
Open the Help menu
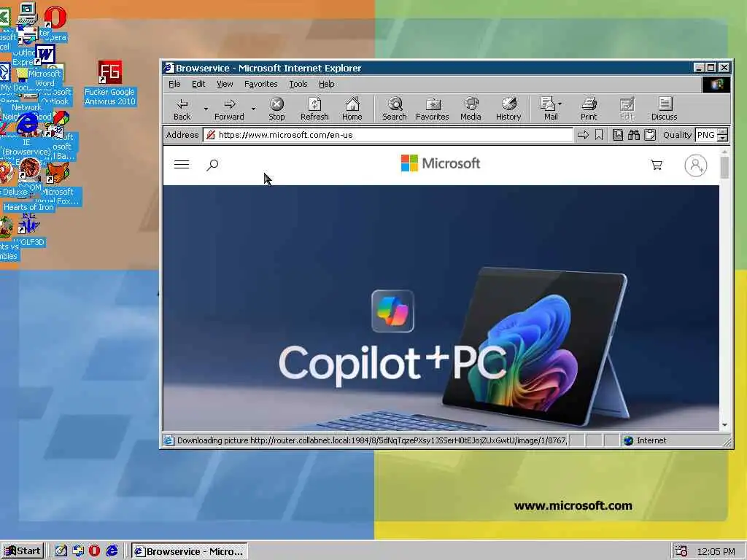(x=326, y=85)
